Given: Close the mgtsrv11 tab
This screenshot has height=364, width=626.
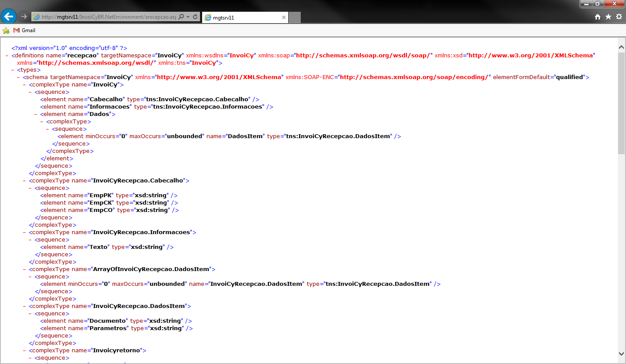Looking at the screenshot, I should click(283, 17).
